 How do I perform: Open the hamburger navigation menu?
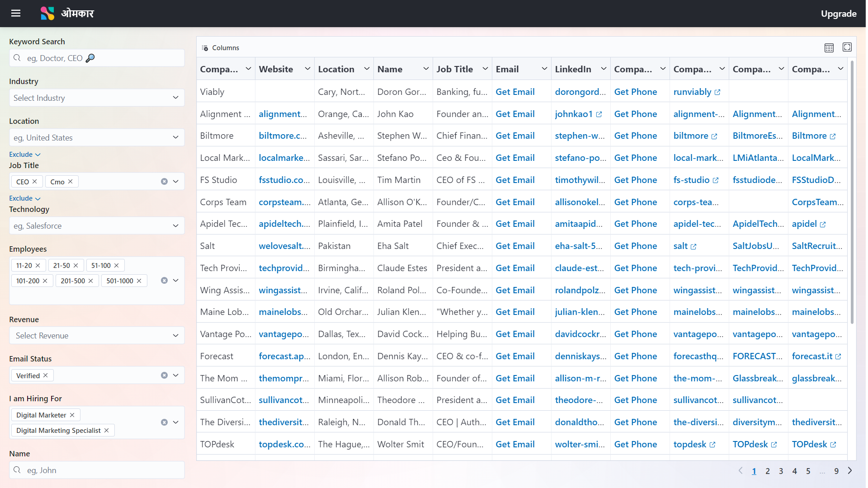(16, 13)
